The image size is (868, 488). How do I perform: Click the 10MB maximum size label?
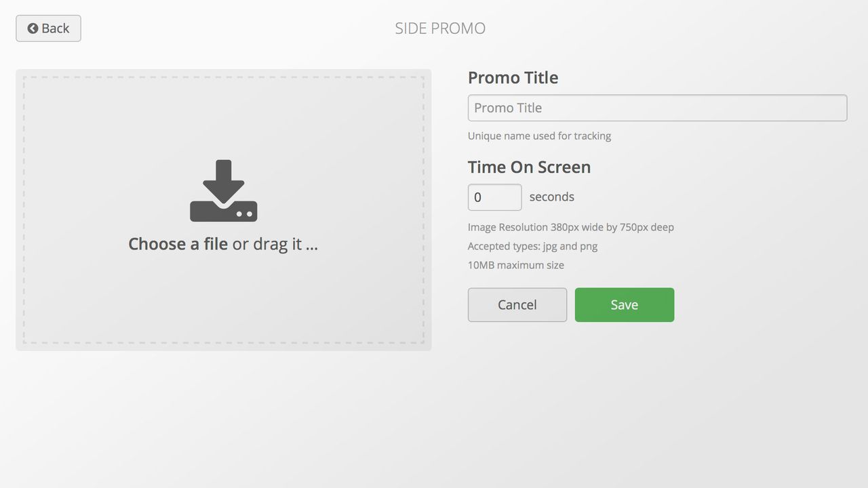tap(515, 265)
